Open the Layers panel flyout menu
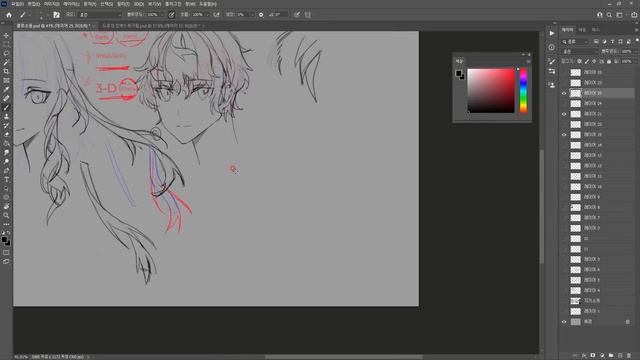 click(x=636, y=30)
